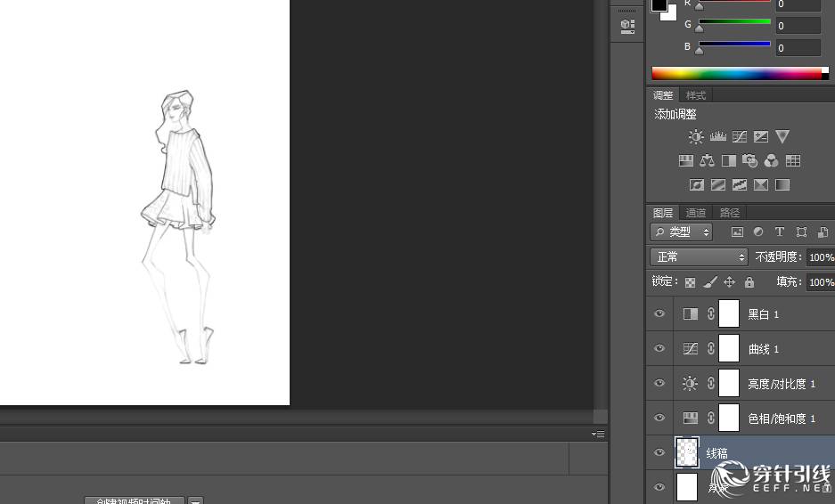Switch to the 通道 tab
Screen dimensions: 835x504
coord(696,213)
